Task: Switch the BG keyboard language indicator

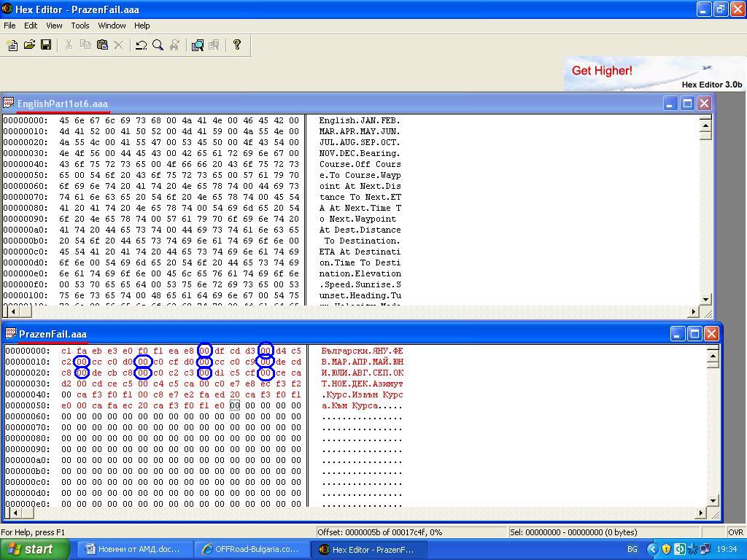Action: (632, 549)
